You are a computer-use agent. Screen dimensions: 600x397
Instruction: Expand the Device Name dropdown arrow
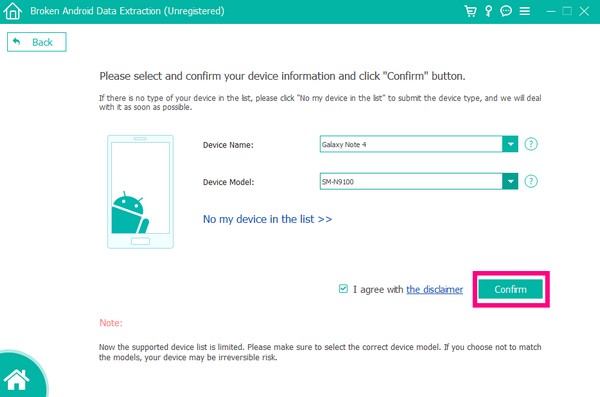tap(510, 144)
